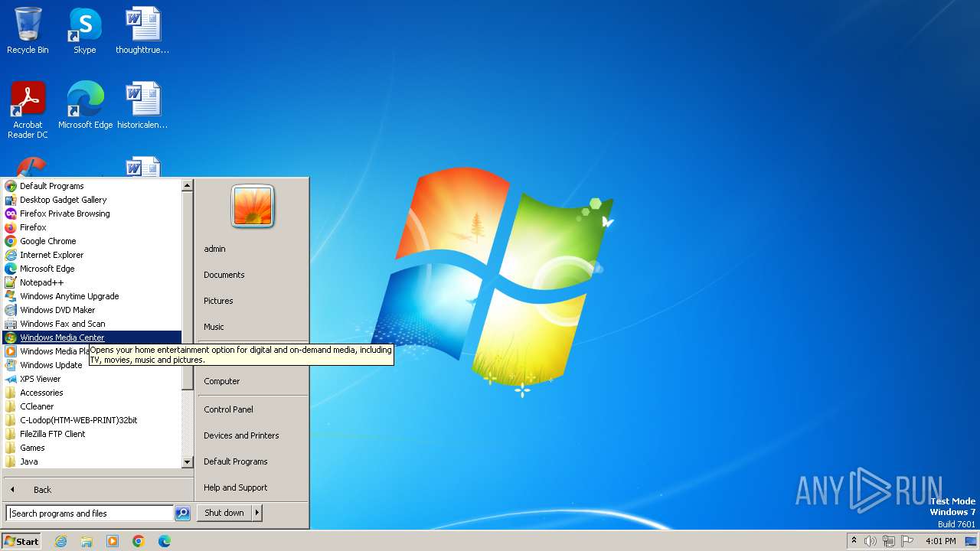The width and height of the screenshot is (980, 551).
Task: Click the Google Chrome icon in program list
Action: 11,241
